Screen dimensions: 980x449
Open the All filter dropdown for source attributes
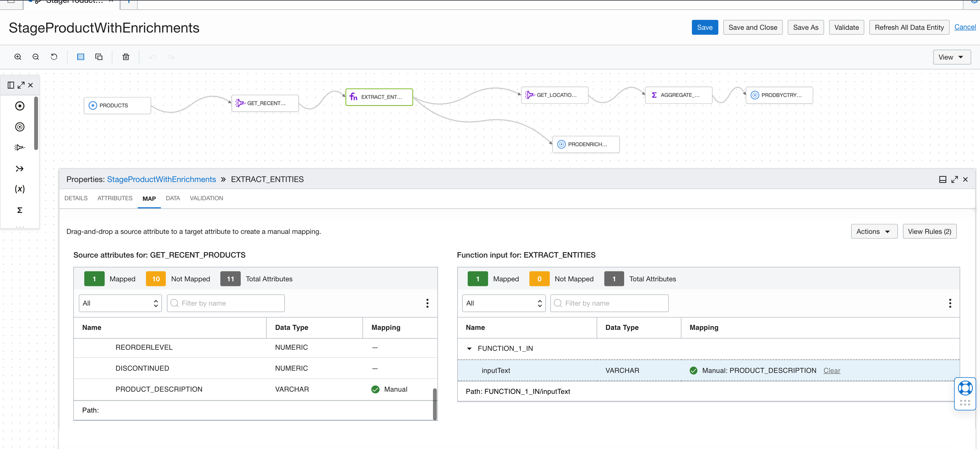pyautogui.click(x=120, y=303)
